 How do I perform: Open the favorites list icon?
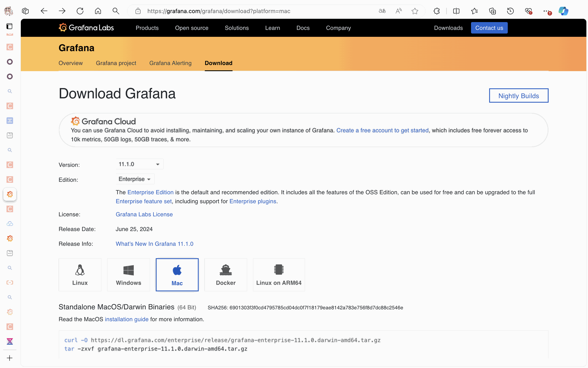[x=474, y=11]
